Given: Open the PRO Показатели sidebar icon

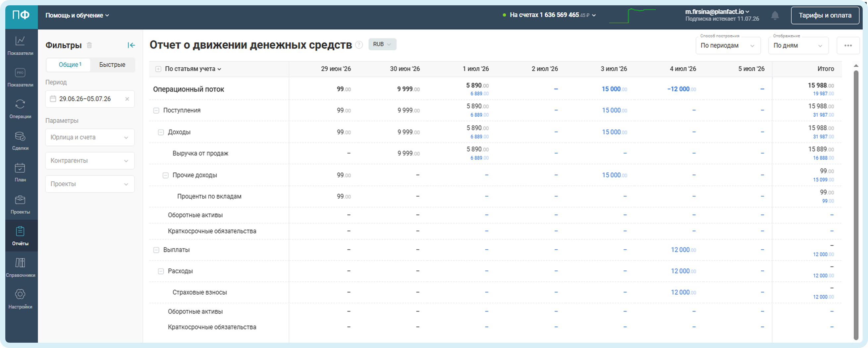Looking at the screenshot, I should (x=20, y=77).
